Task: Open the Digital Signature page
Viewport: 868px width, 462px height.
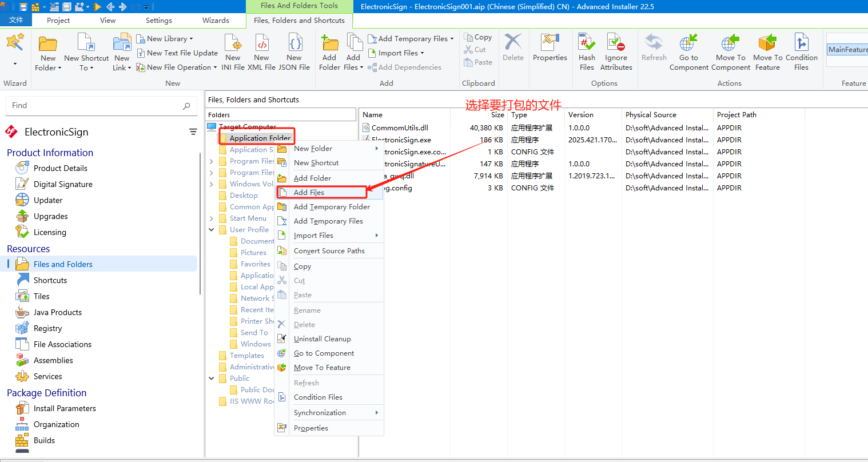Action: point(63,184)
